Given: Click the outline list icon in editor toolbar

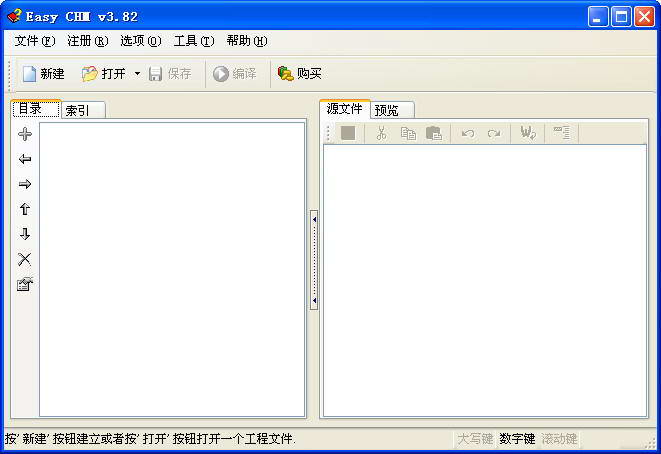Looking at the screenshot, I should (562, 133).
